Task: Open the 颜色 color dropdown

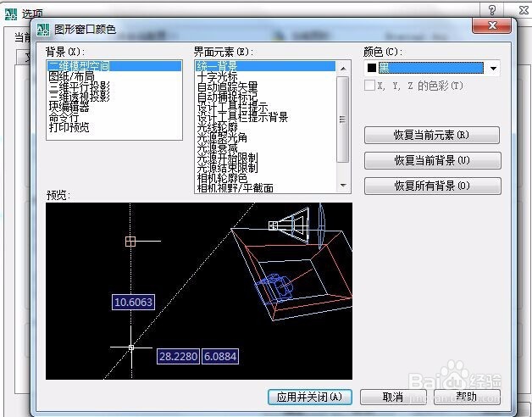Action: tap(493, 69)
